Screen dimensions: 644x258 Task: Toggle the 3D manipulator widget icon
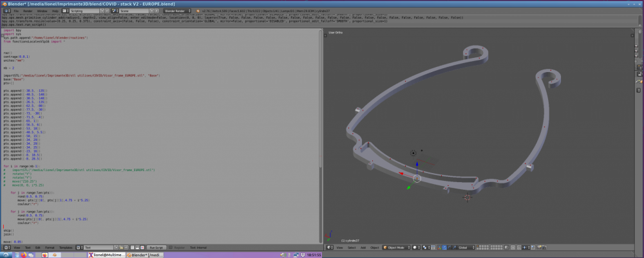[439, 247]
